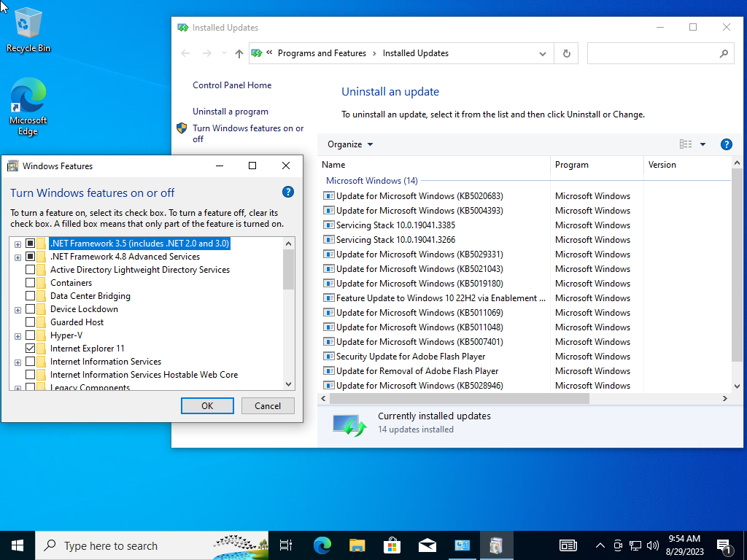Toggle .NET Framework 4.8 Advanced Services checkbox
The image size is (747, 560).
pos(30,257)
